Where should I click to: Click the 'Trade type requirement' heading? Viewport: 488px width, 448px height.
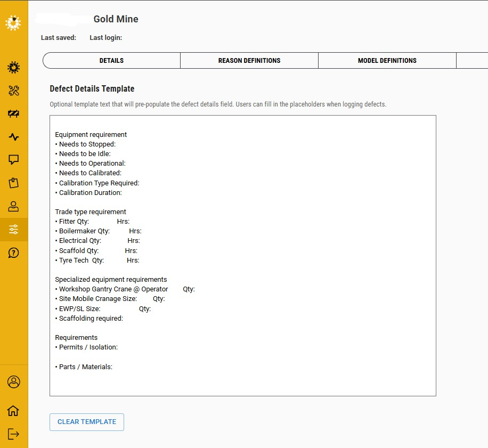click(91, 212)
